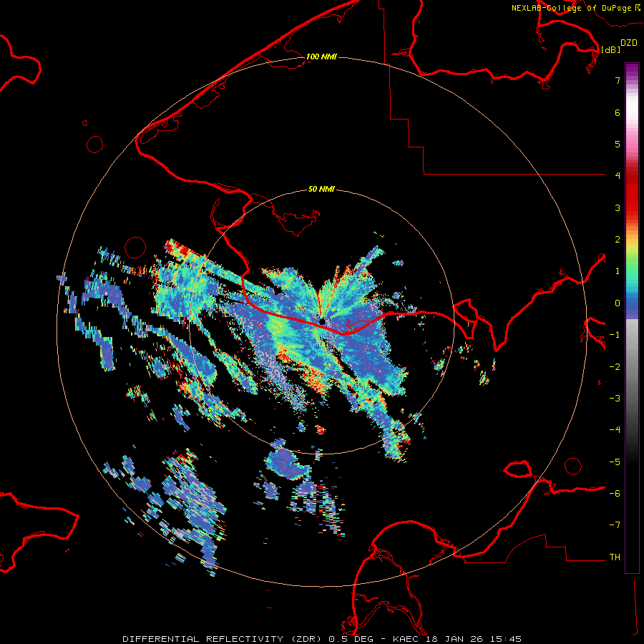This screenshot has height=644, width=644.
Task: Click the 'TH' threshold label on the scale
Action: [x=615, y=557]
